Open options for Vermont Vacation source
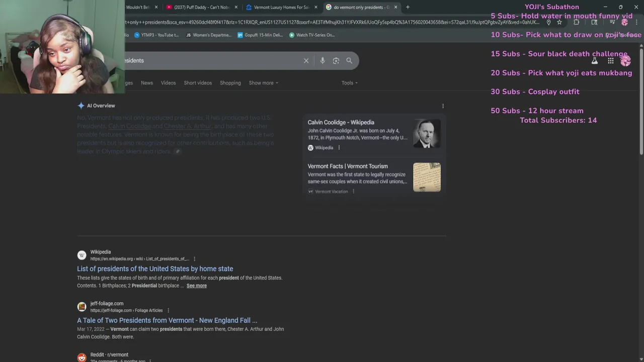 (x=353, y=192)
